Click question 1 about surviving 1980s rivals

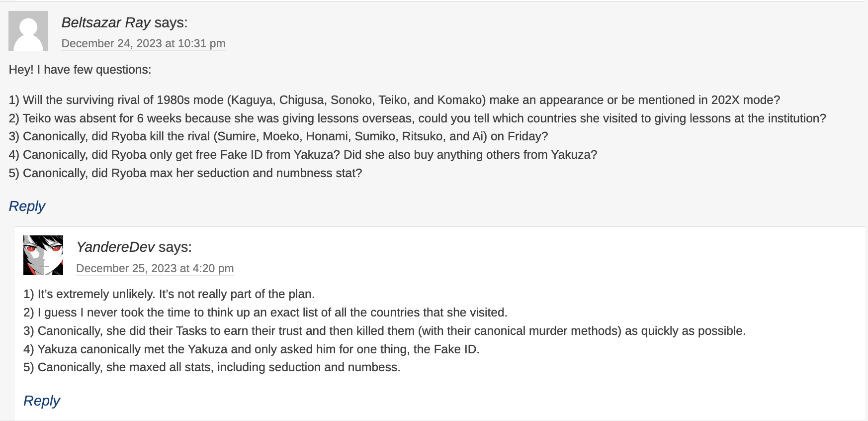(x=394, y=100)
